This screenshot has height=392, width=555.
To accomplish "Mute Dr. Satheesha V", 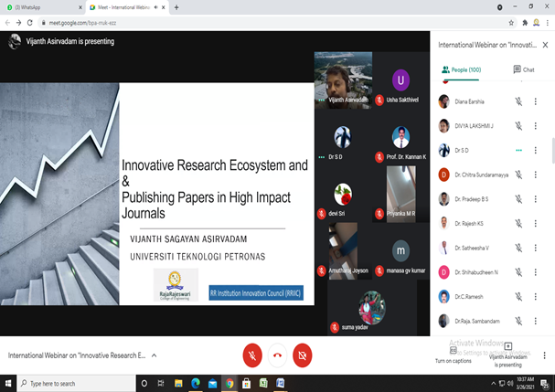I will pos(518,248).
